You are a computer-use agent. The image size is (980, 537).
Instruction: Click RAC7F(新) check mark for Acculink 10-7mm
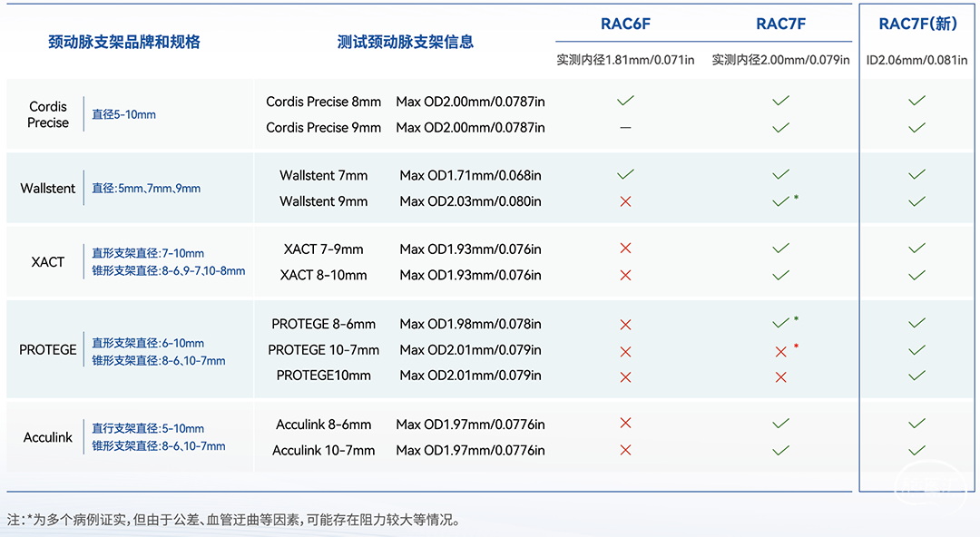[x=916, y=451]
